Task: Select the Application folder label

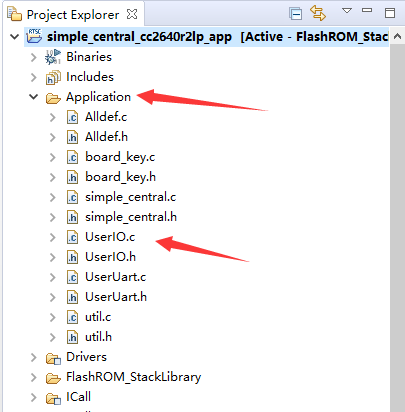Action: tap(98, 97)
